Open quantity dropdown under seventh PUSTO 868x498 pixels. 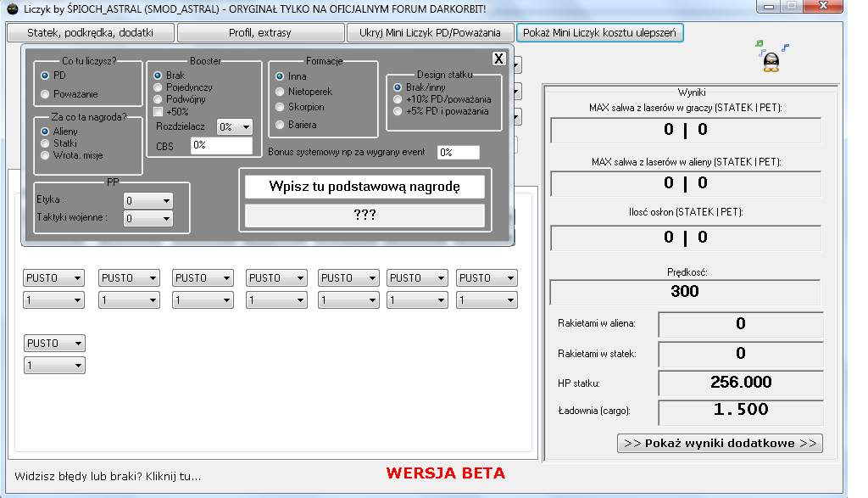tap(487, 300)
